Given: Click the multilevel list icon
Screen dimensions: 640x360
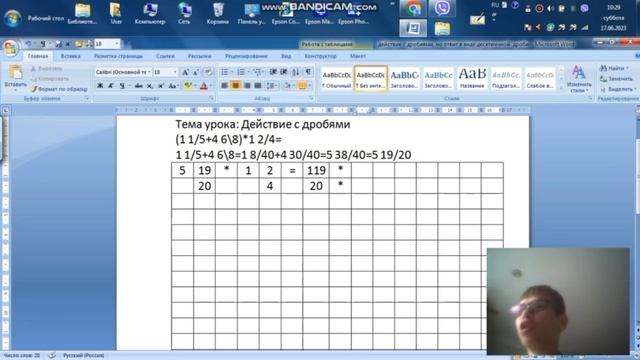Looking at the screenshot, I should click(258, 72).
